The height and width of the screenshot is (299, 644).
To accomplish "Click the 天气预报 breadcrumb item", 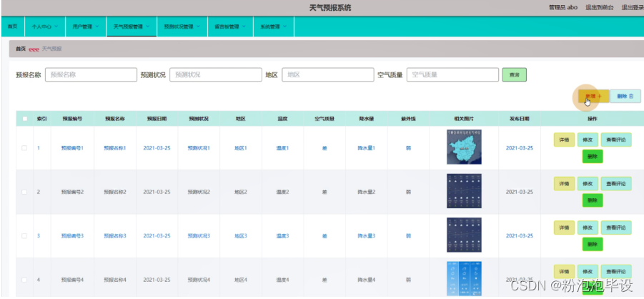I will pyautogui.click(x=51, y=49).
